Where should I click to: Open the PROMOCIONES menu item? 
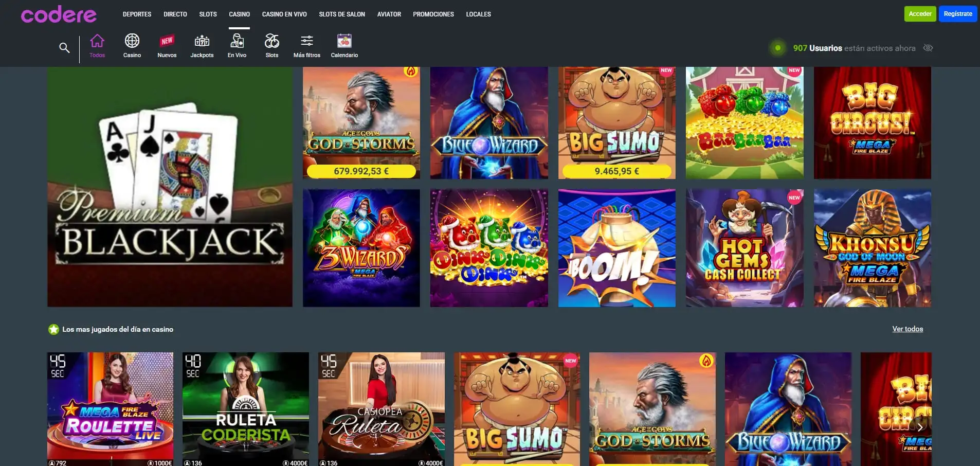click(433, 14)
